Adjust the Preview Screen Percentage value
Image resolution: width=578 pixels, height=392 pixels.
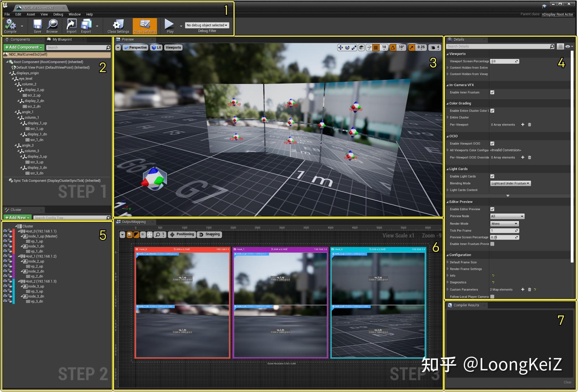[x=503, y=237]
